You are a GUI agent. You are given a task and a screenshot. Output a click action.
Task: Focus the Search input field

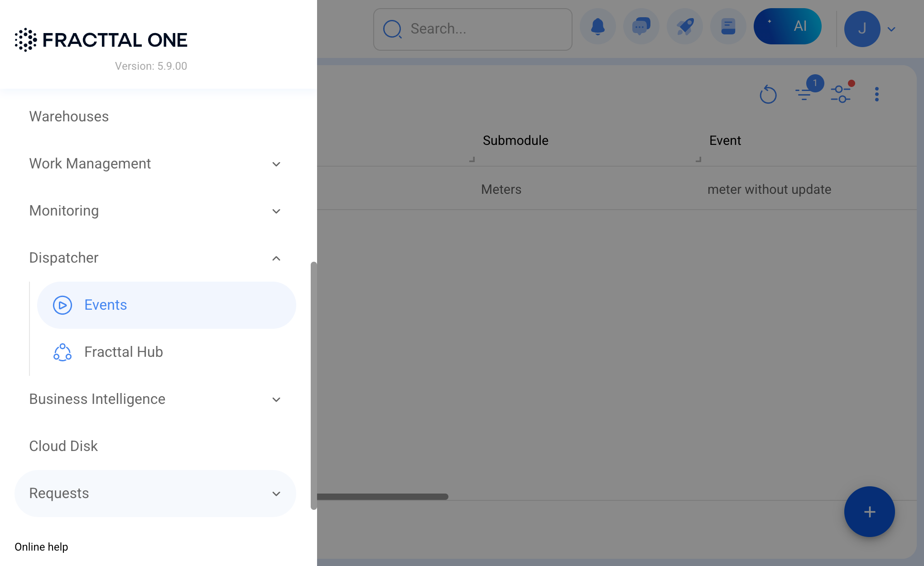(473, 29)
